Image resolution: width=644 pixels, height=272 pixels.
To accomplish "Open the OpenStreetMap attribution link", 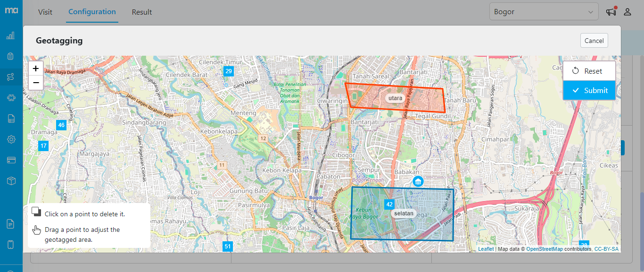I will pyautogui.click(x=544, y=249).
